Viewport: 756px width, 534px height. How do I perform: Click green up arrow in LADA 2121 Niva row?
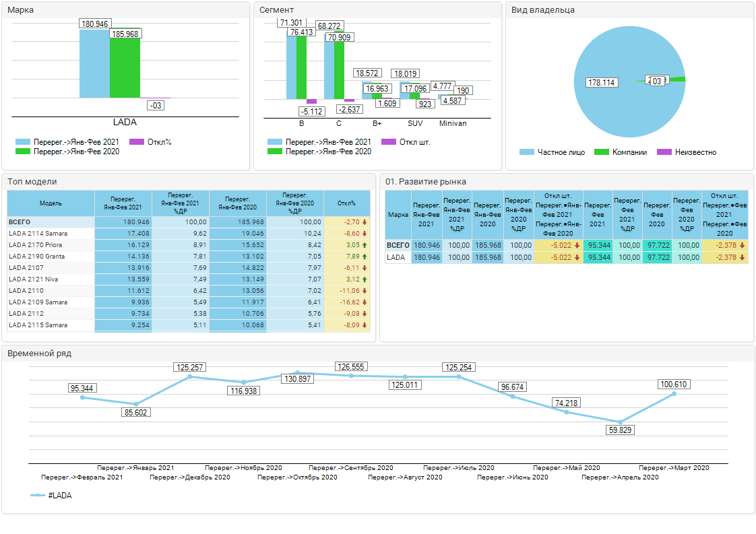[x=365, y=279]
